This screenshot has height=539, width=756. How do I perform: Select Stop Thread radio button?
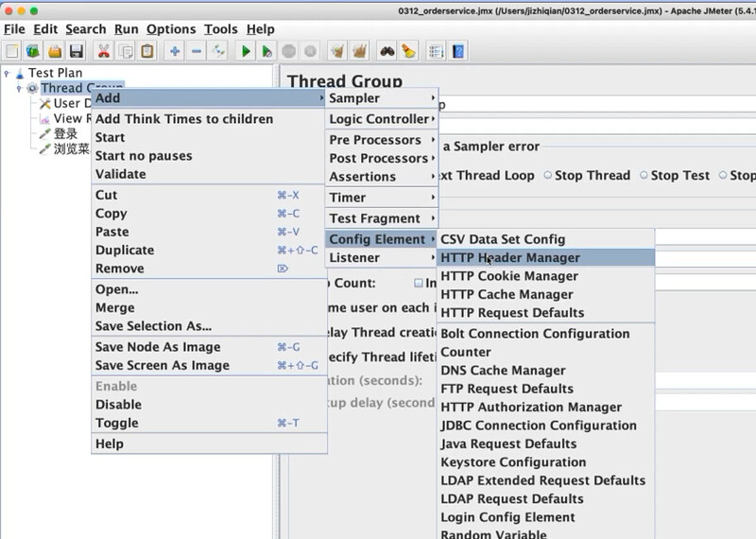pos(548,175)
